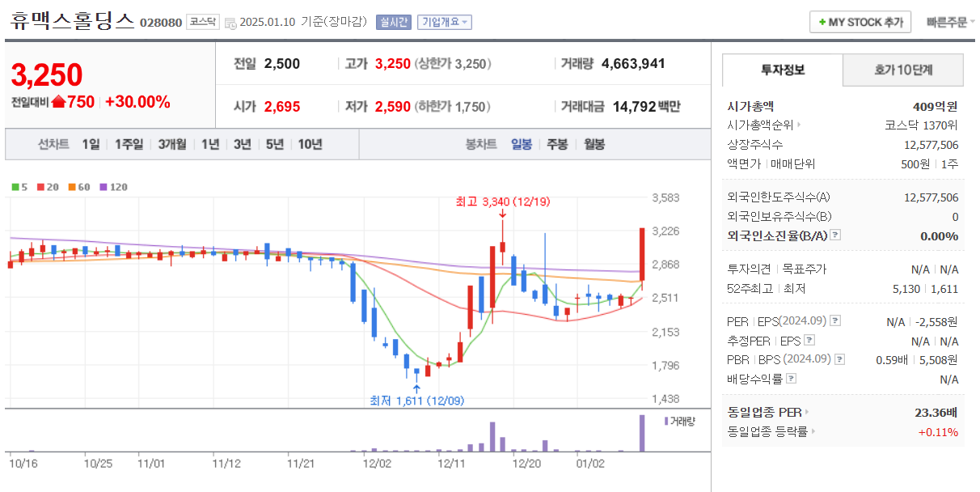Image resolution: width=980 pixels, height=492 pixels.
Task: Click the 코스닥 market label
Action: coord(202,22)
